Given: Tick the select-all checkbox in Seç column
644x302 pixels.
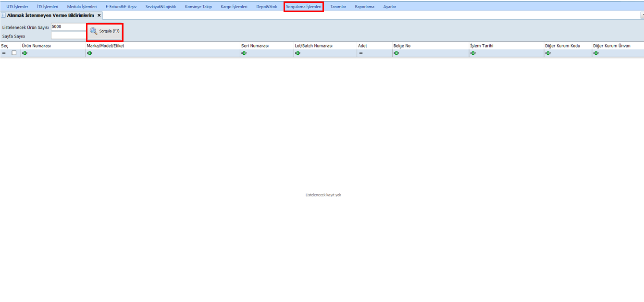Looking at the screenshot, I should [x=14, y=53].
